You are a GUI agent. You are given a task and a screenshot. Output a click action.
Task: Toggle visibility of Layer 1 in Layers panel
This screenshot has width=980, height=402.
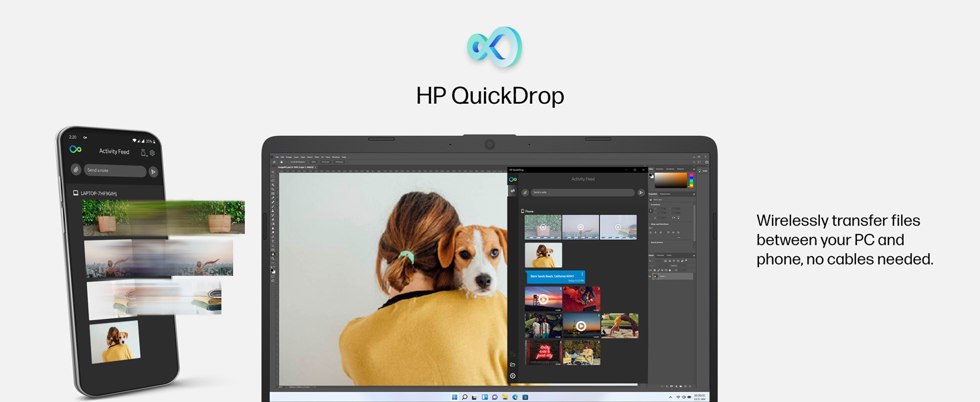pyautogui.click(x=650, y=276)
